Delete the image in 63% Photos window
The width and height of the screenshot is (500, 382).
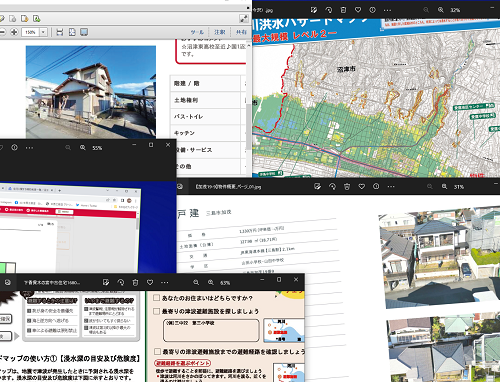pos(135,282)
